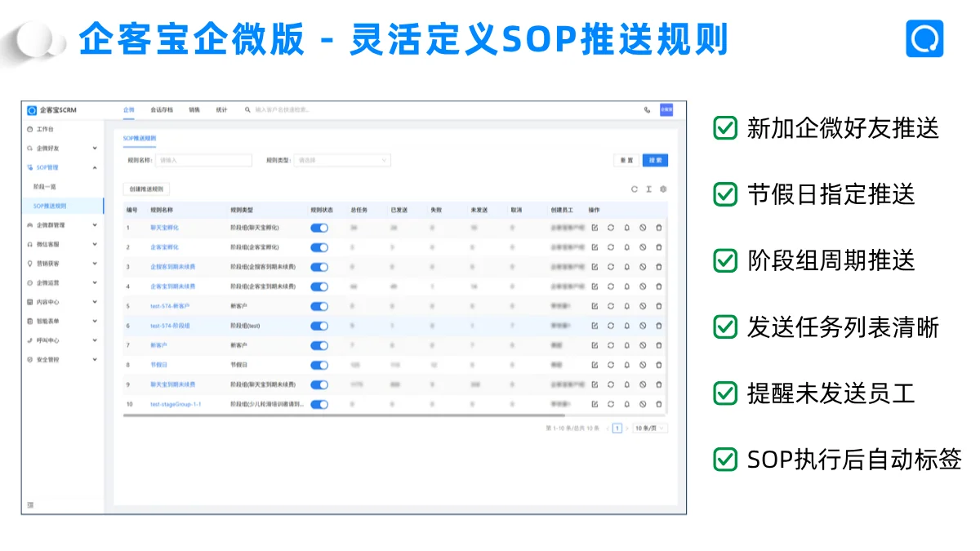
Task: Open table column settings gear icon
Action: point(663,189)
